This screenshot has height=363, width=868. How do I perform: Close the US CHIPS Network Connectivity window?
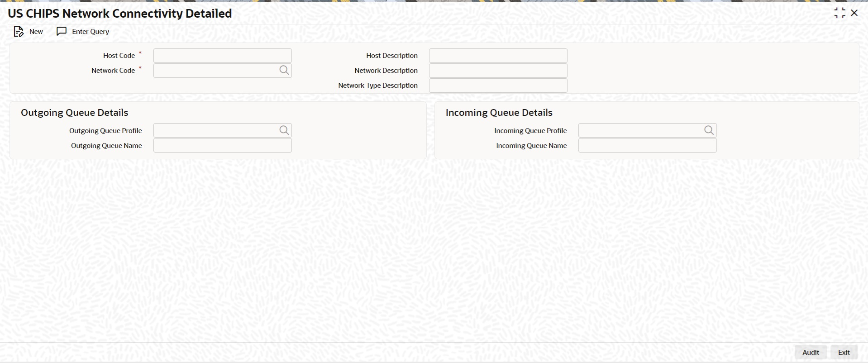[x=854, y=13]
